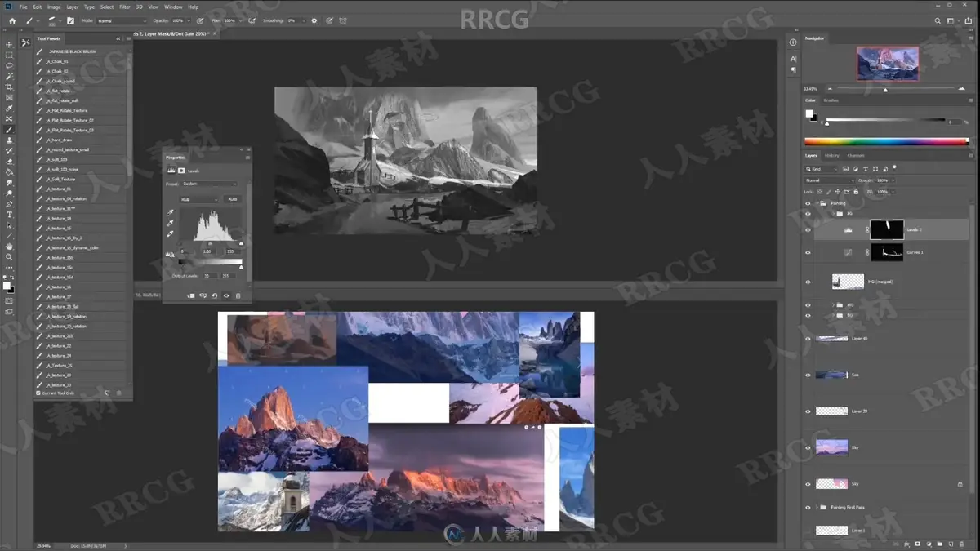Select the Eraser tool
This screenshot has width=980, height=551.
click(10, 162)
